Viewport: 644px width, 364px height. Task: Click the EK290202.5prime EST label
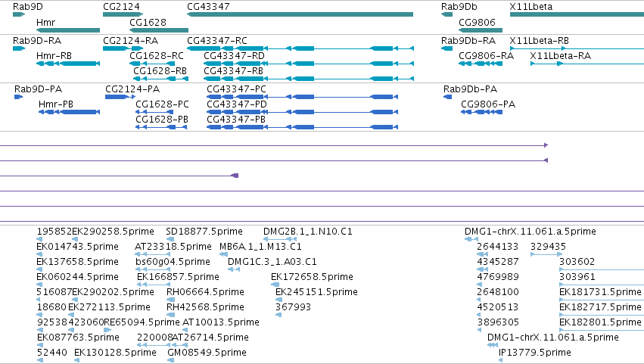click(x=113, y=292)
